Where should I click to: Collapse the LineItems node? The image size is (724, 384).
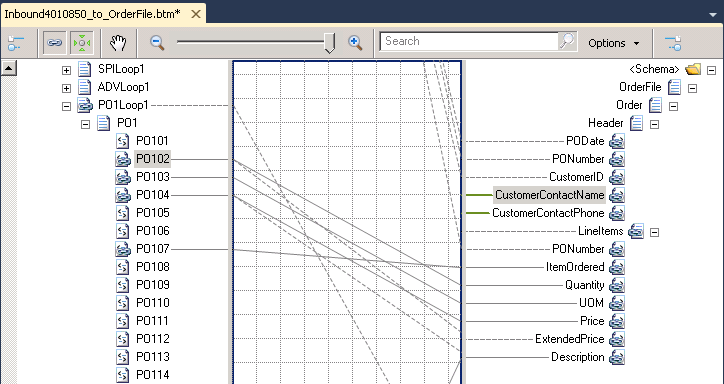coord(654,232)
